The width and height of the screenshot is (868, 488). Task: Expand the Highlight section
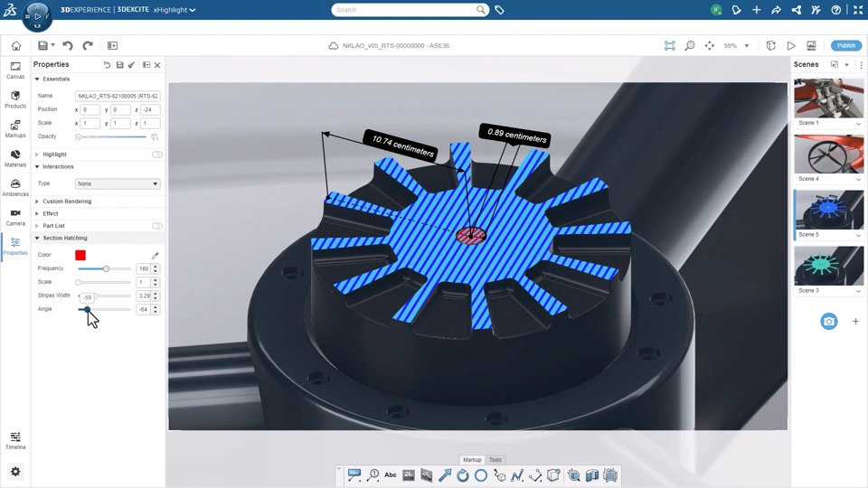click(x=37, y=155)
